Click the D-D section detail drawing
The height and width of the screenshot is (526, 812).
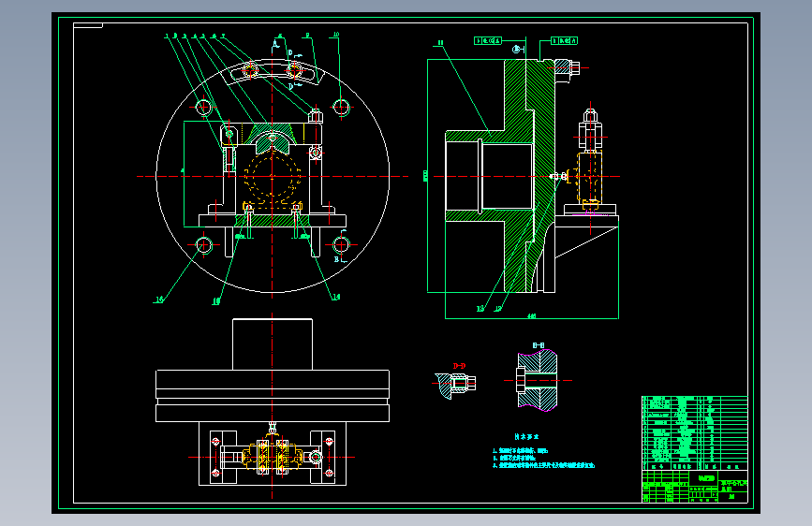point(455,386)
